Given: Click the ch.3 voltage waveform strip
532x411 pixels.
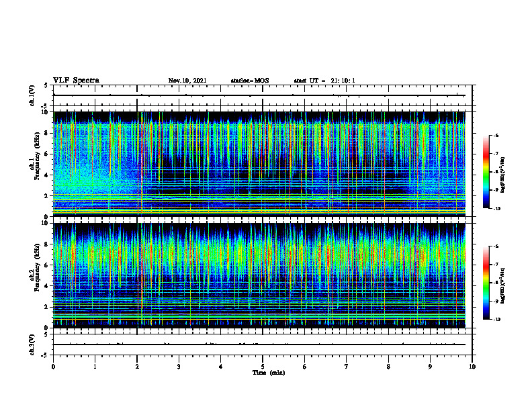Looking at the screenshot, I should pyautogui.click(x=263, y=345).
